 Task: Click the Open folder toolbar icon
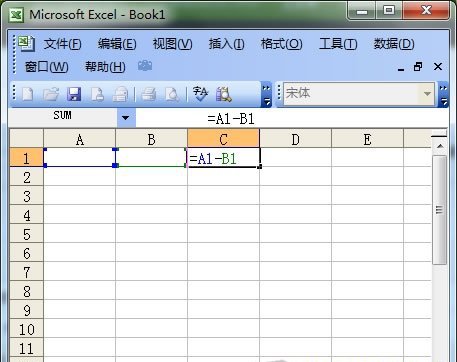[x=51, y=94]
